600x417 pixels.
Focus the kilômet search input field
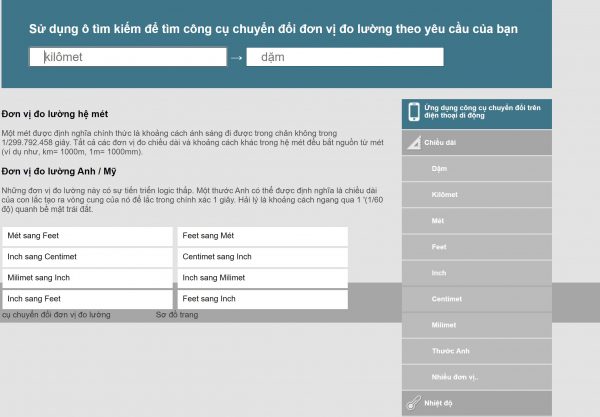128,57
